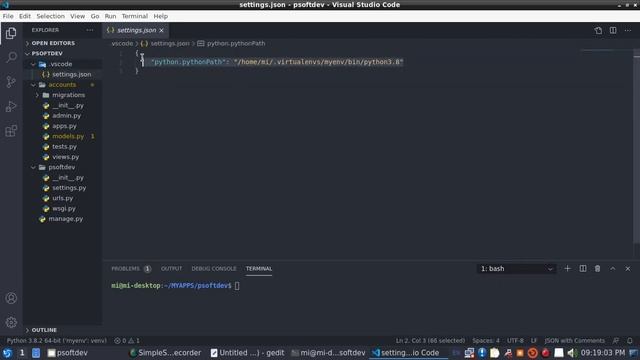
Task: Click the Explorer more actions ellipsis
Action: coord(90,30)
